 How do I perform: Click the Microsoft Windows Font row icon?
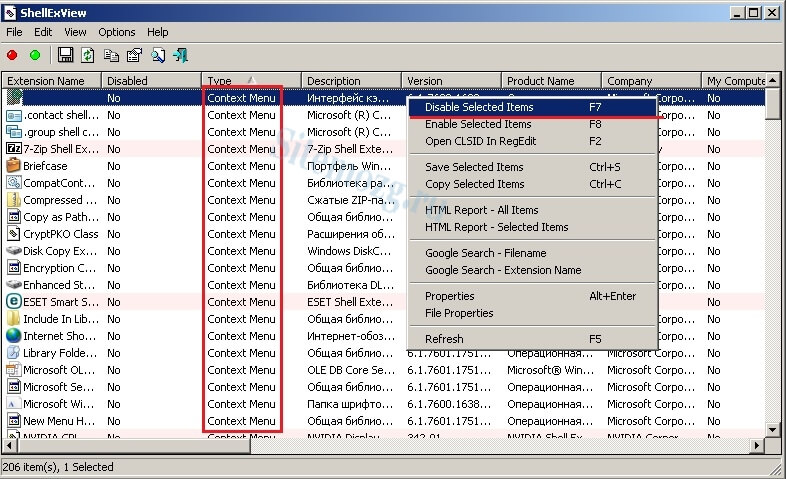[x=14, y=404]
